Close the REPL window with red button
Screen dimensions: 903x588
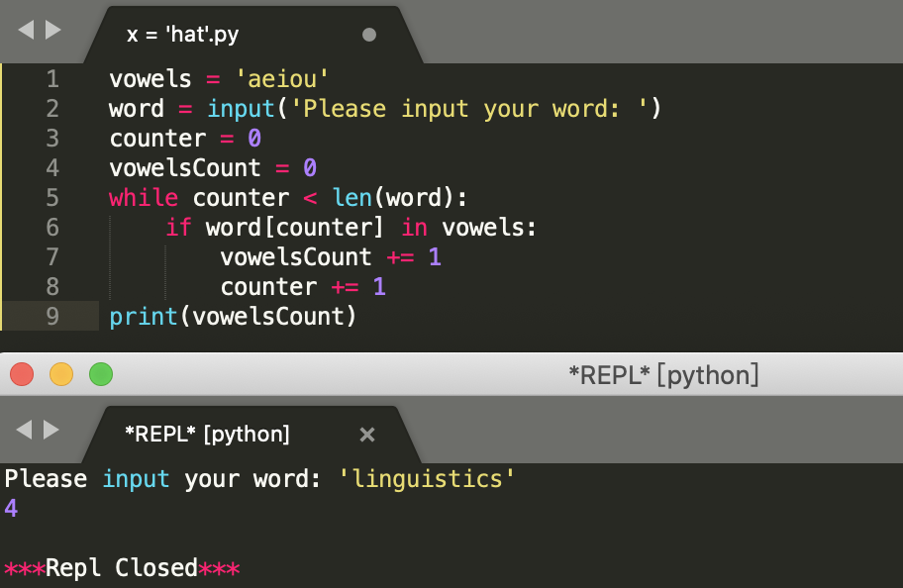tap(22, 374)
